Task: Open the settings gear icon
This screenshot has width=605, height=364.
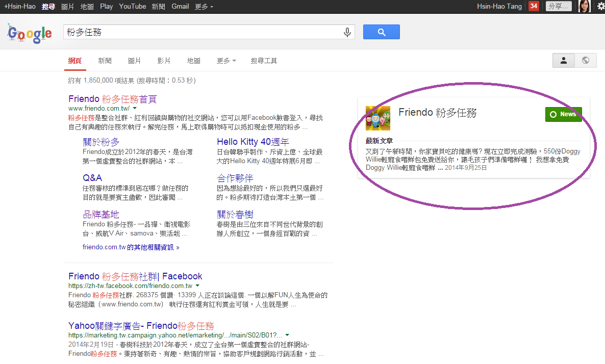Action: 600,6
